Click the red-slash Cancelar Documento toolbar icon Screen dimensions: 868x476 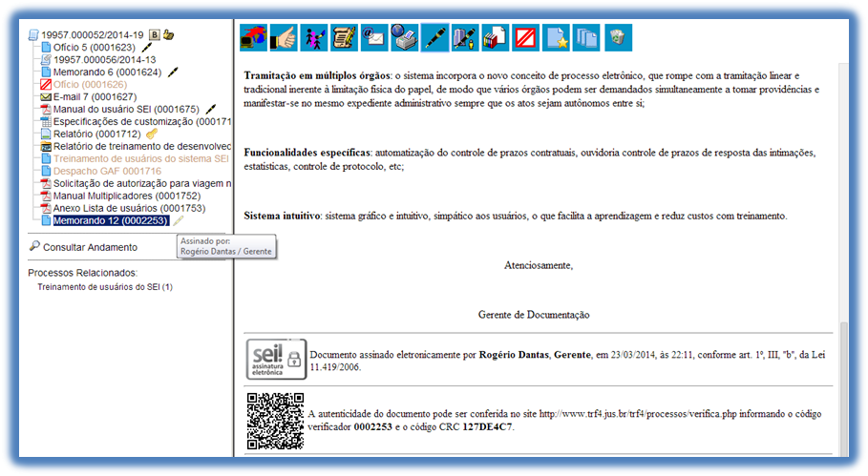pyautogui.click(x=525, y=37)
